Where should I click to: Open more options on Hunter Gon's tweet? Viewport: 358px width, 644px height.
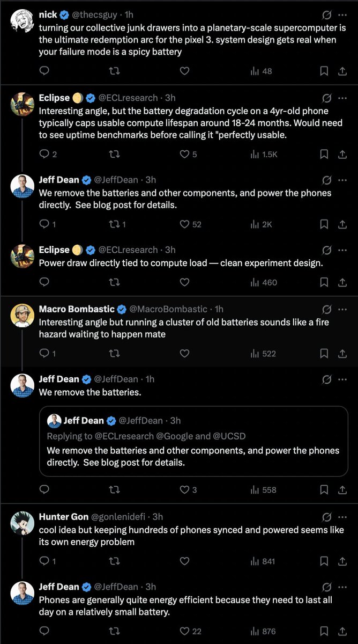[x=342, y=517]
